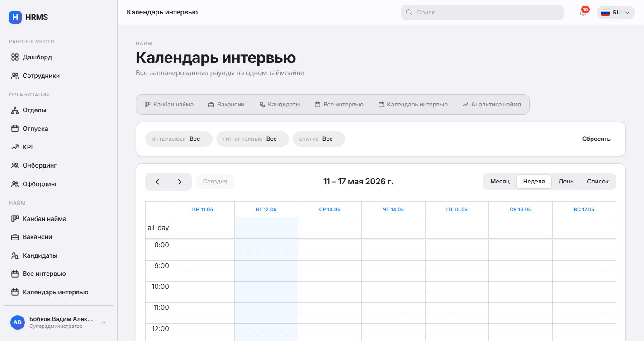
Task: Click the Сегодня button
Action: pyautogui.click(x=215, y=182)
